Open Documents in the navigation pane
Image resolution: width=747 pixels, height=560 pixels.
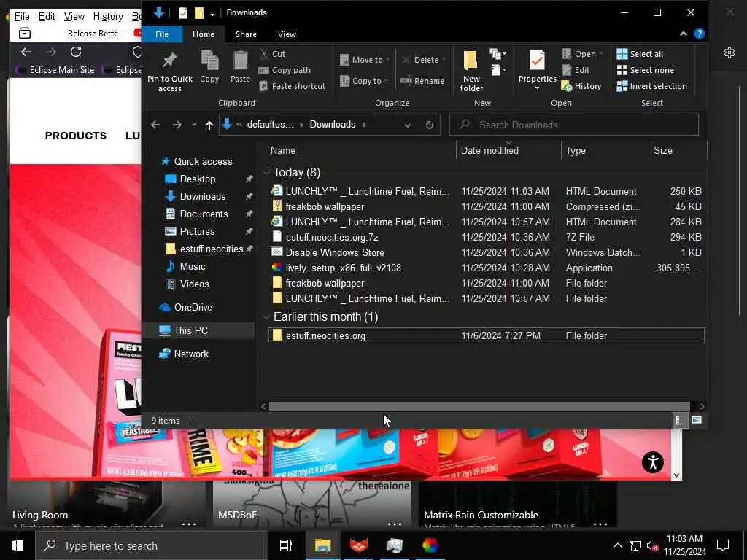click(x=204, y=214)
